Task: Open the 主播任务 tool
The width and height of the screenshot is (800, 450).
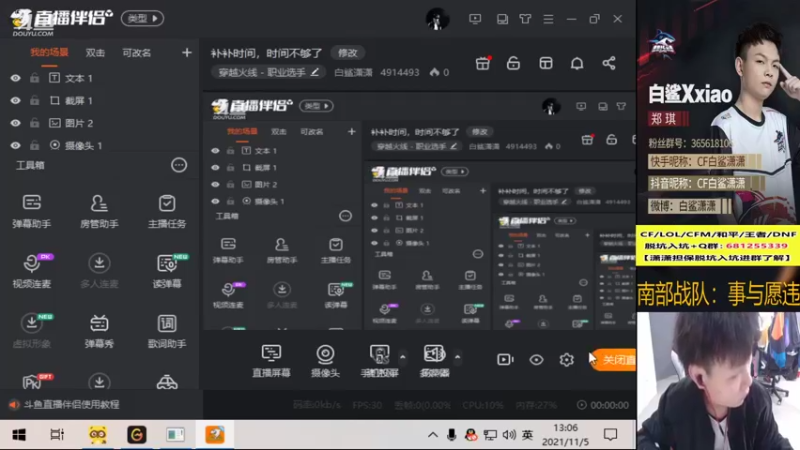Action: pyautogui.click(x=167, y=211)
